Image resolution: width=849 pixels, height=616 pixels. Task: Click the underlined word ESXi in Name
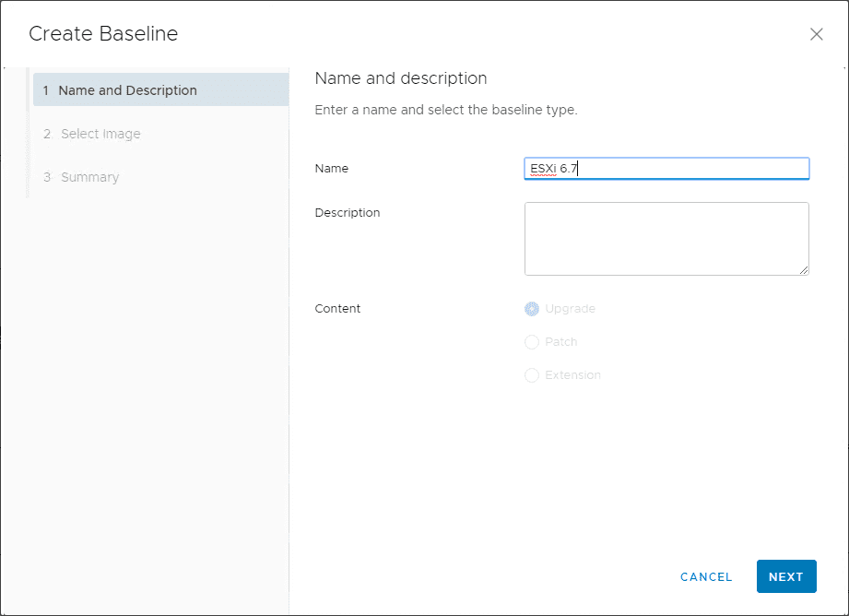coord(544,169)
